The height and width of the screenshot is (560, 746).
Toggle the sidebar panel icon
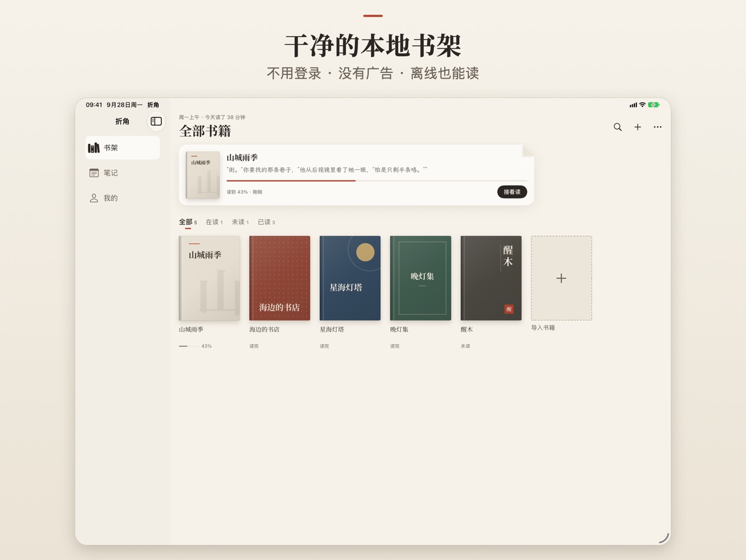pos(156,121)
